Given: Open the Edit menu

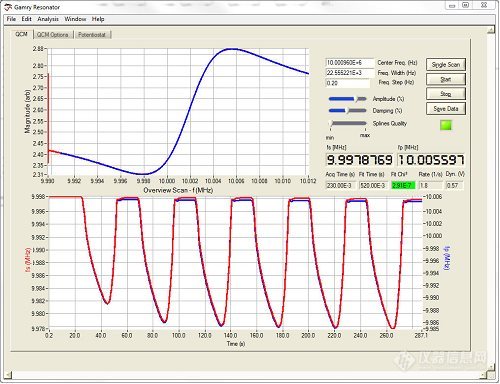Looking at the screenshot, I should (x=26, y=19).
